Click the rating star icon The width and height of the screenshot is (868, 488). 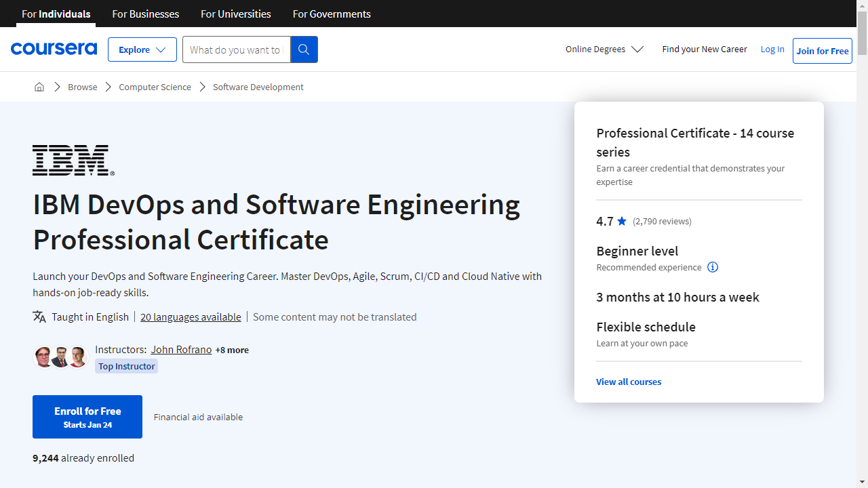pyautogui.click(x=622, y=221)
